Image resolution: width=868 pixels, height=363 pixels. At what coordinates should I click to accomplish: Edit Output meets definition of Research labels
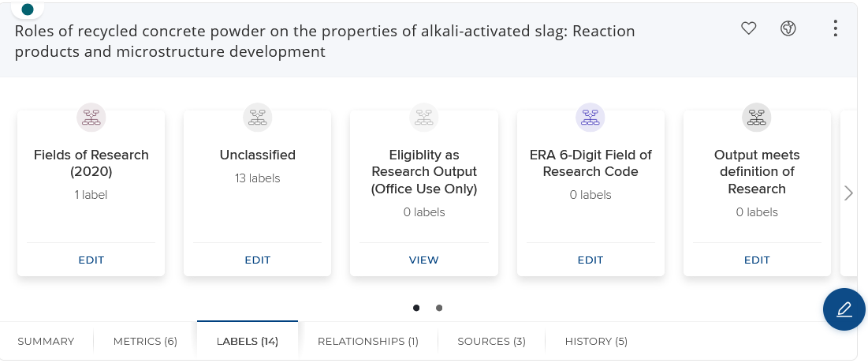coord(757,260)
